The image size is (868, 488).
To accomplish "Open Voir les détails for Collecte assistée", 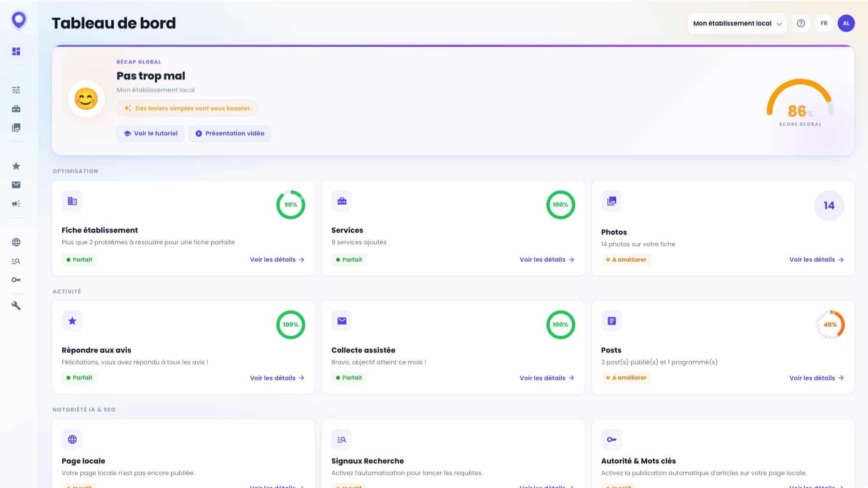I will (547, 378).
